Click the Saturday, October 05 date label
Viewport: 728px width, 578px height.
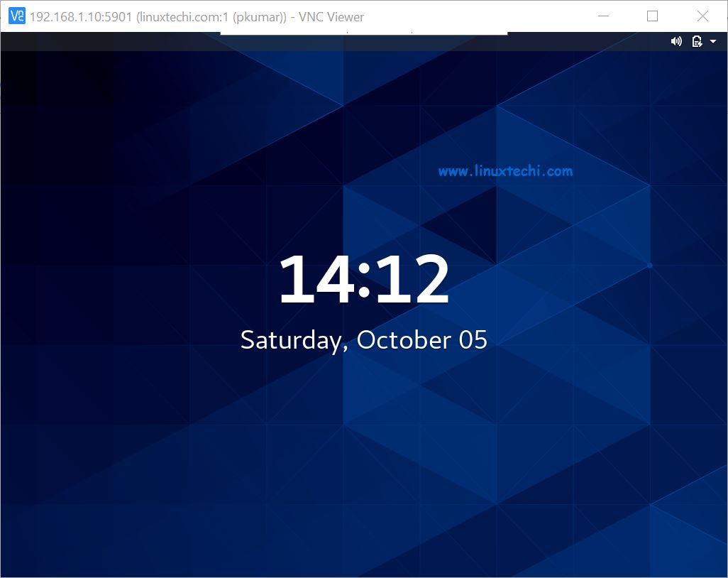364,339
